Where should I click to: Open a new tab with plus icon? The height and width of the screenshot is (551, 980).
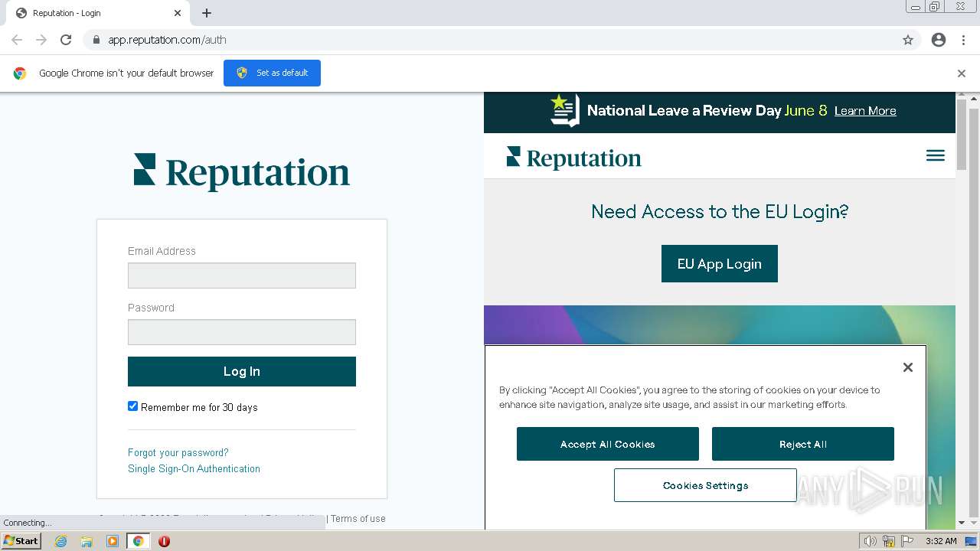click(x=207, y=13)
